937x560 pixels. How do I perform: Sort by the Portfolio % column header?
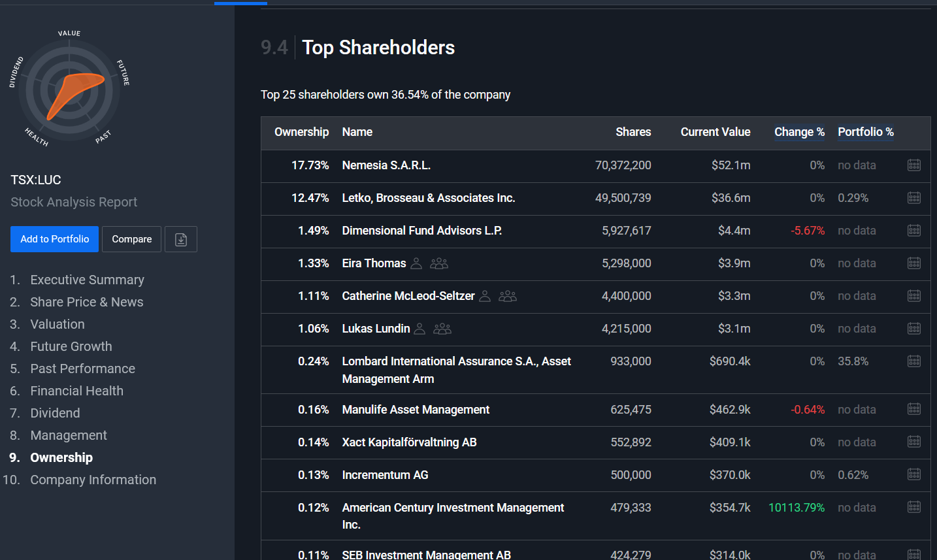866,132
